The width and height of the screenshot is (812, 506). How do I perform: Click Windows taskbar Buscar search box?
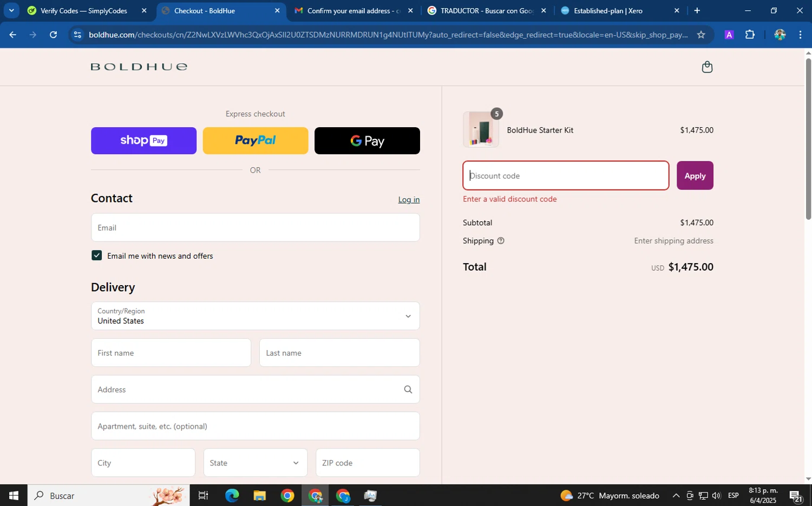pyautogui.click(x=108, y=495)
